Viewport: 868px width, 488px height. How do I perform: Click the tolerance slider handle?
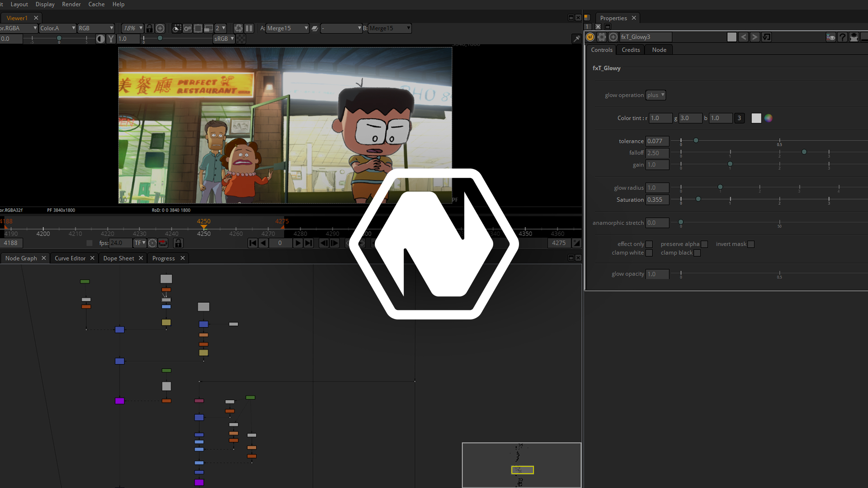point(696,141)
